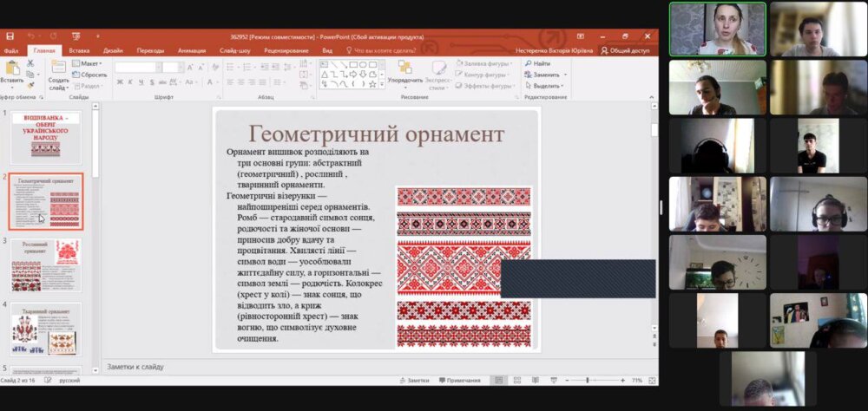868x411 pixels.
Task: Open font size combo box
Action: point(174,67)
